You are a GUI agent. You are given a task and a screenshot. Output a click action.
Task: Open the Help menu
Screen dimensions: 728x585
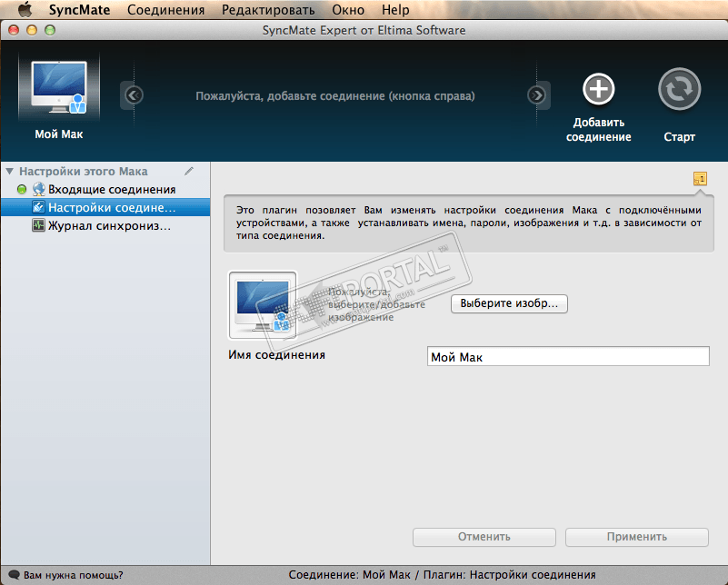point(395,10)
